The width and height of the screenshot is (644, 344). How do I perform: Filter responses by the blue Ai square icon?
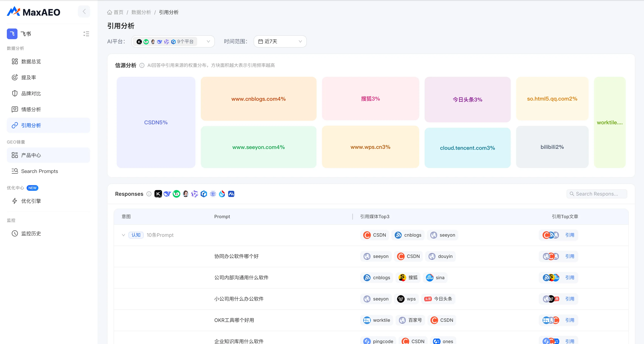coord(231,194)
